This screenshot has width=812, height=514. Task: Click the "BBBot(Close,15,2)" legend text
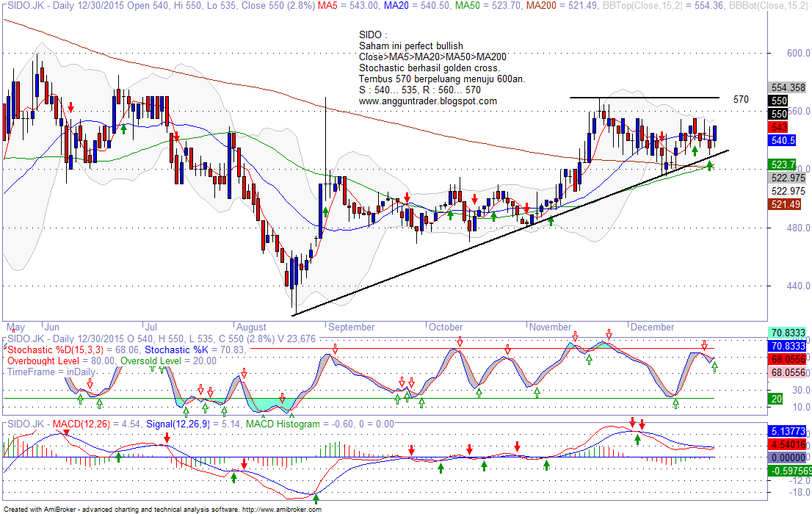(768, 6)
